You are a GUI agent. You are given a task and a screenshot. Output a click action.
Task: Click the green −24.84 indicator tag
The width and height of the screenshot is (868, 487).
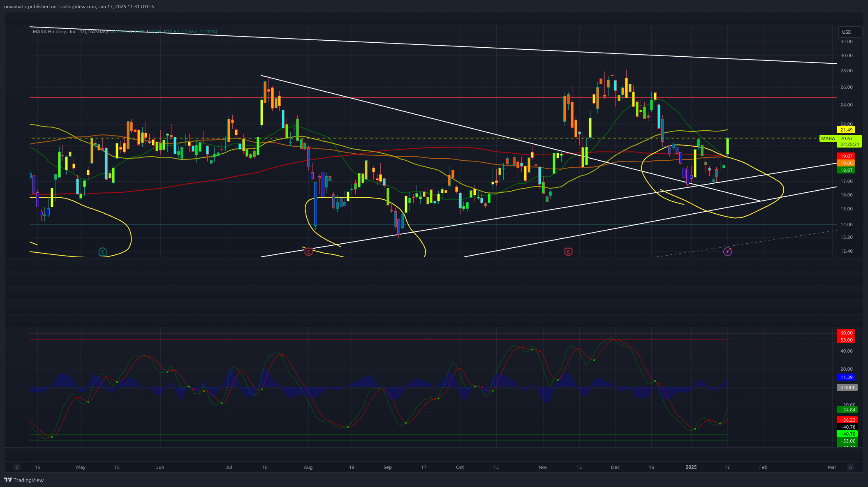point(847,410)
